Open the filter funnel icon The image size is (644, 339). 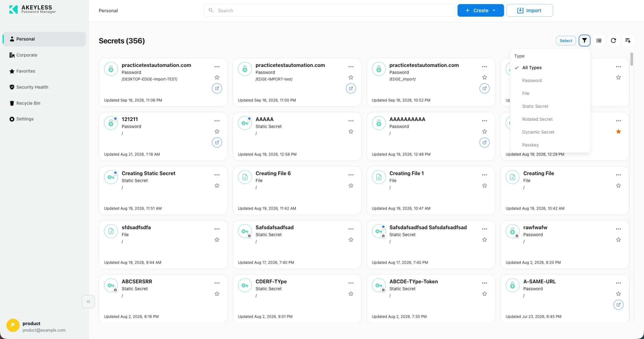(584, 41)
